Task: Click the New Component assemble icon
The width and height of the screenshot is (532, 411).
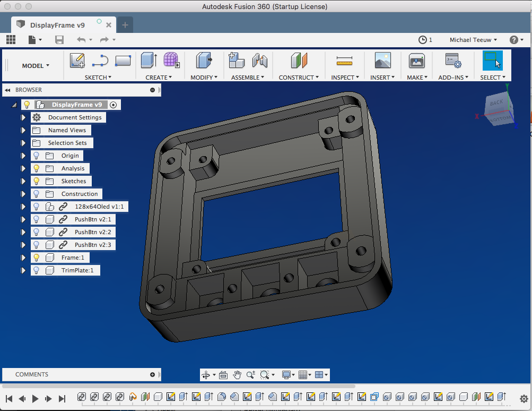Action: pos(236,61)
